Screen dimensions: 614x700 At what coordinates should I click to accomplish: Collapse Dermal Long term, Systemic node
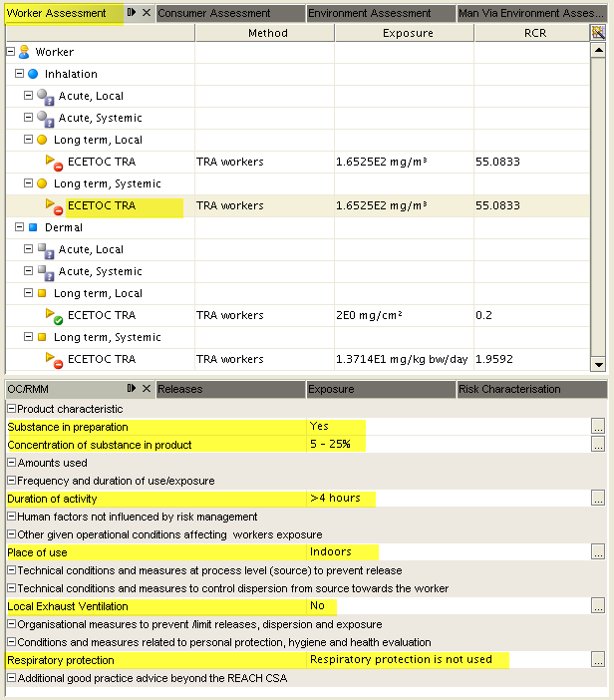click(28, 337)
